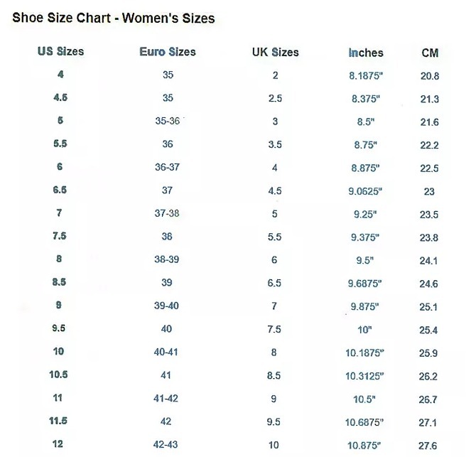
Task: Select the 9.0625" inches value
Action: (366, 191)
